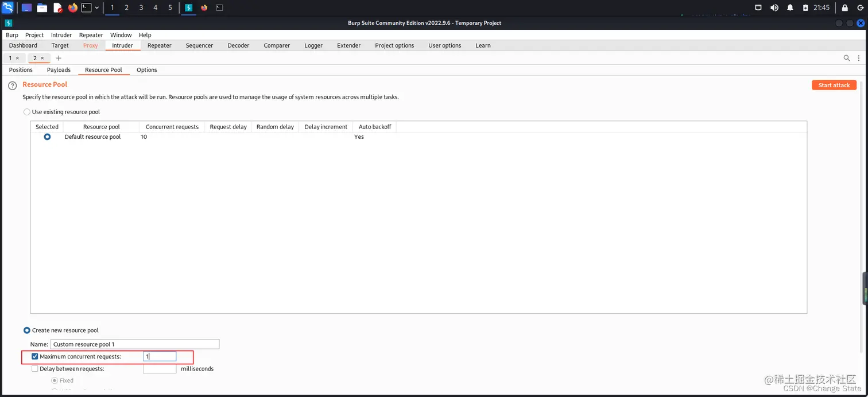Select the Default resource pool radio button
The width and height of the screenshot is (868, 397).
point(47,137)
